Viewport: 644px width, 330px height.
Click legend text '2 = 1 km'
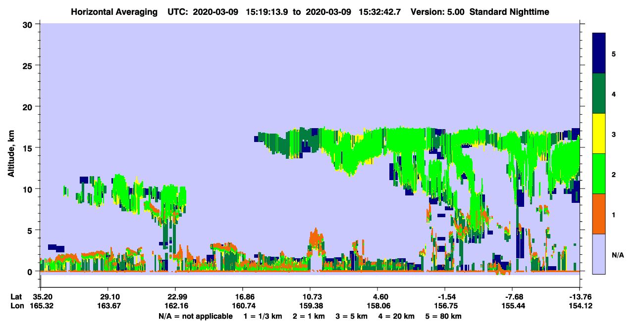(x=309, y=316)
